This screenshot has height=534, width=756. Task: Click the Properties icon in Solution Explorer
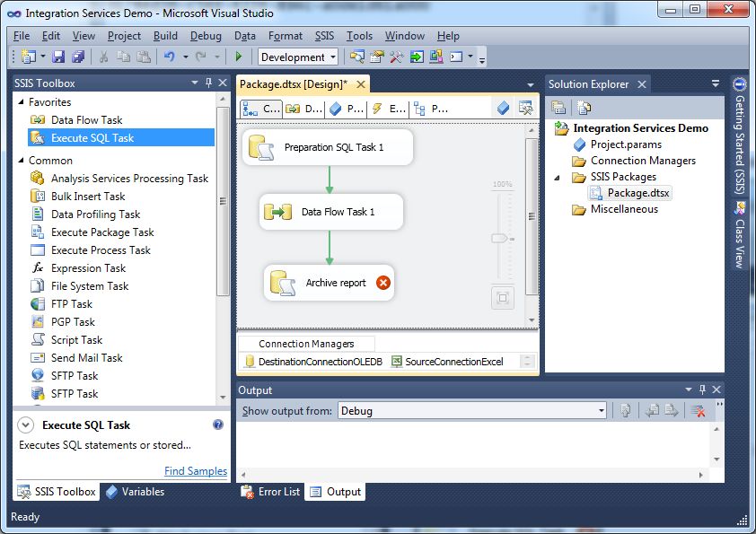(558, 108)
